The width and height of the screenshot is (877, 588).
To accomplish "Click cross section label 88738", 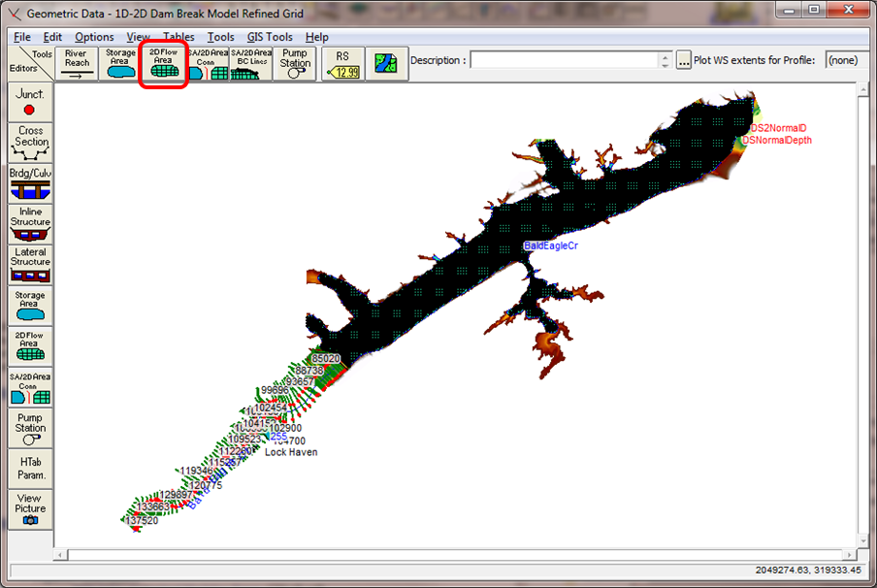I will coord(309,371).
